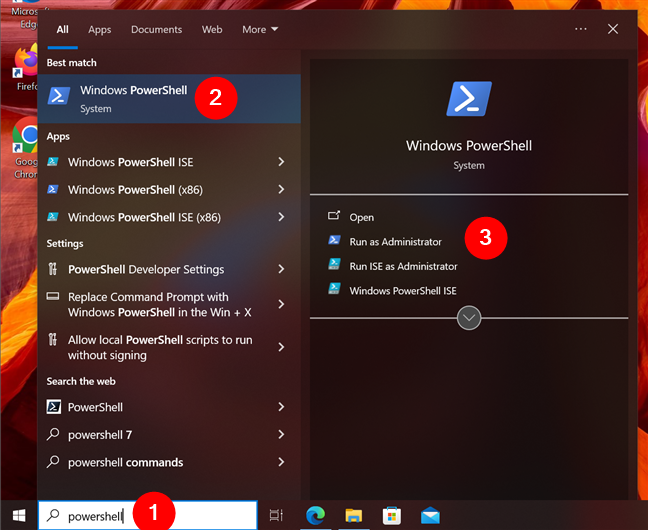Expand Windows PowerShell ISE (x86) result arrow

click(x=281, y=217)
